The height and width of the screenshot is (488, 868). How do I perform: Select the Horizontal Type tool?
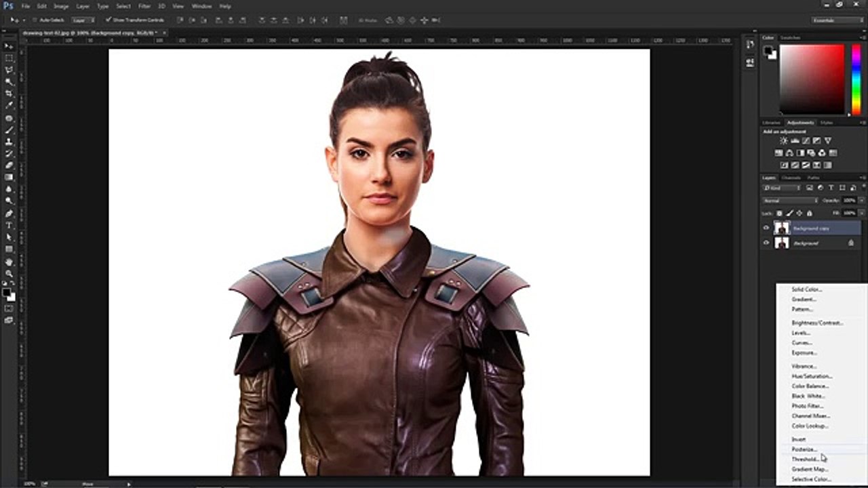click(x=9, y=225)
